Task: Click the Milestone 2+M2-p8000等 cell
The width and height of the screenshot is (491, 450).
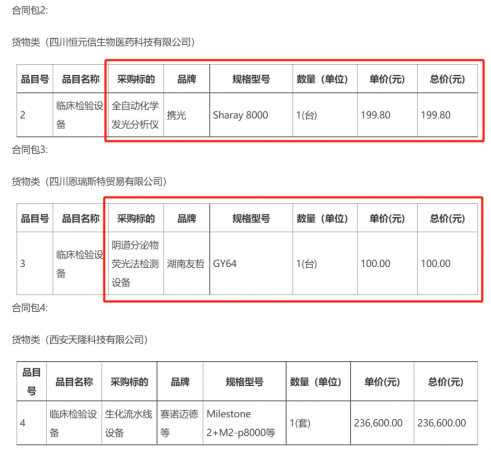Action: point(244,423)
